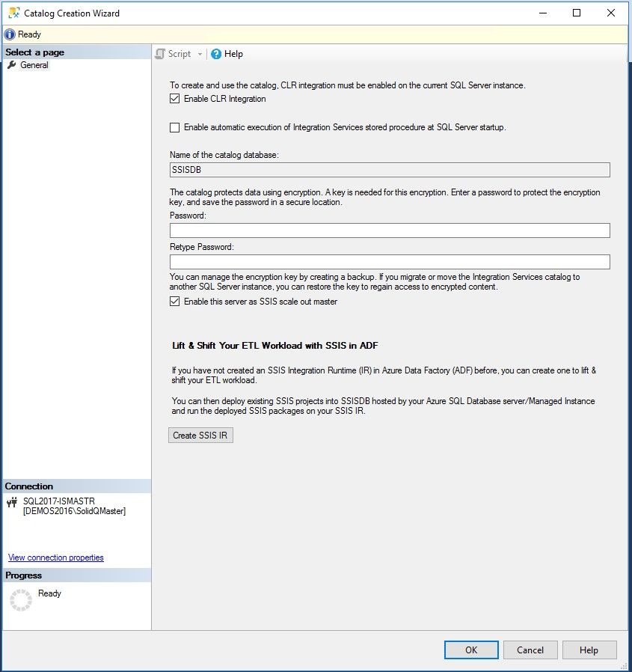Click the Retype Password field

click(x=389, y=262)
